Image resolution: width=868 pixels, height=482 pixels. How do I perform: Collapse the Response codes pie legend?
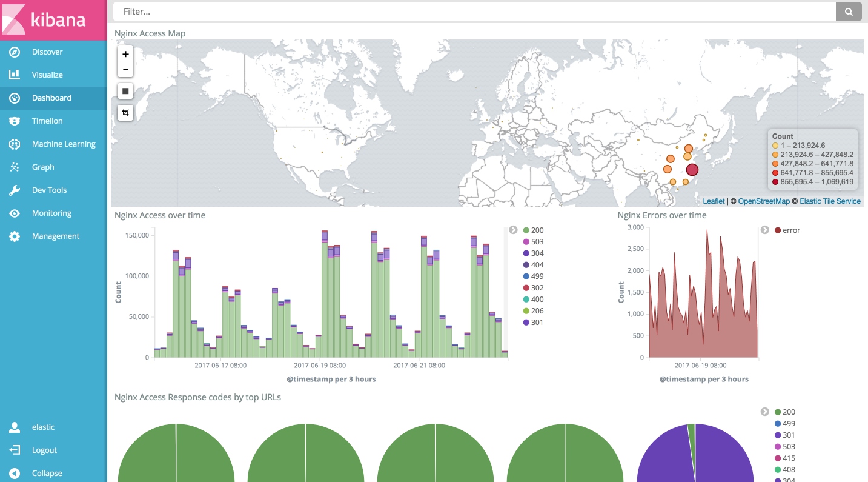tap(765, 412)
